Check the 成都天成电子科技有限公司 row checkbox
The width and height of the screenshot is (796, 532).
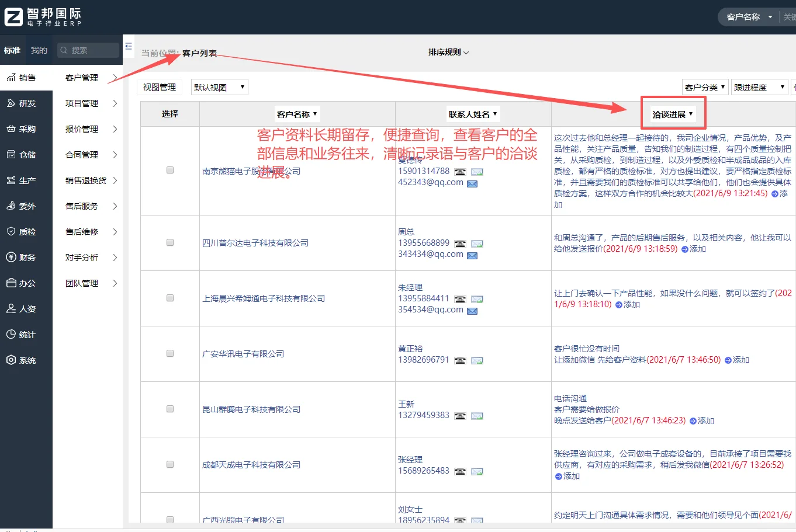pos(170,464)
